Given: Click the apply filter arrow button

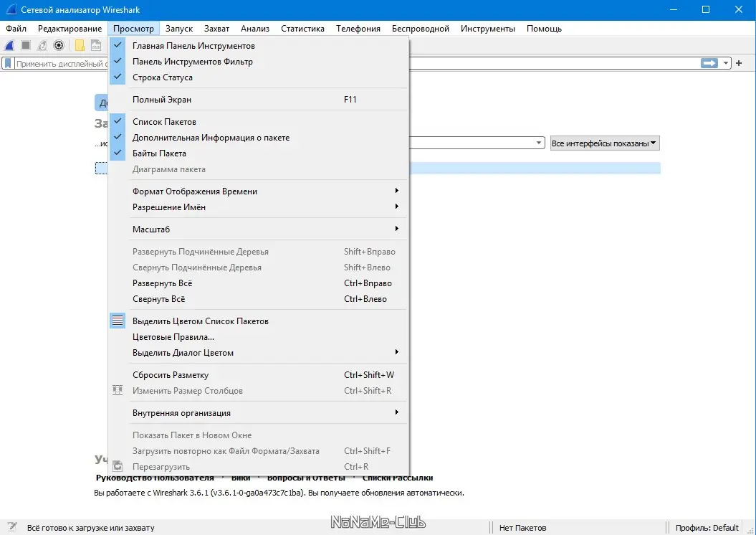Looking at the screenshot, I should (x=709, y=62).
